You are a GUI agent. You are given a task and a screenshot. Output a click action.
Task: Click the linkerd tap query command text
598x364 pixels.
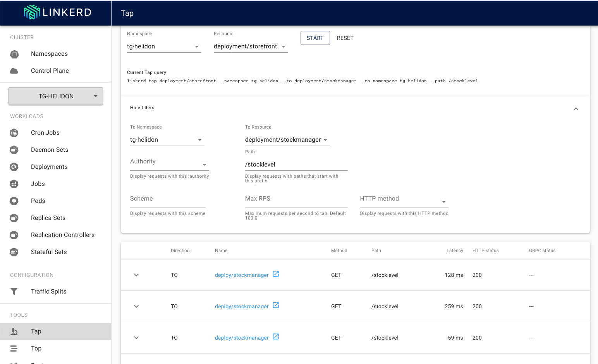(x=302, y=81)
